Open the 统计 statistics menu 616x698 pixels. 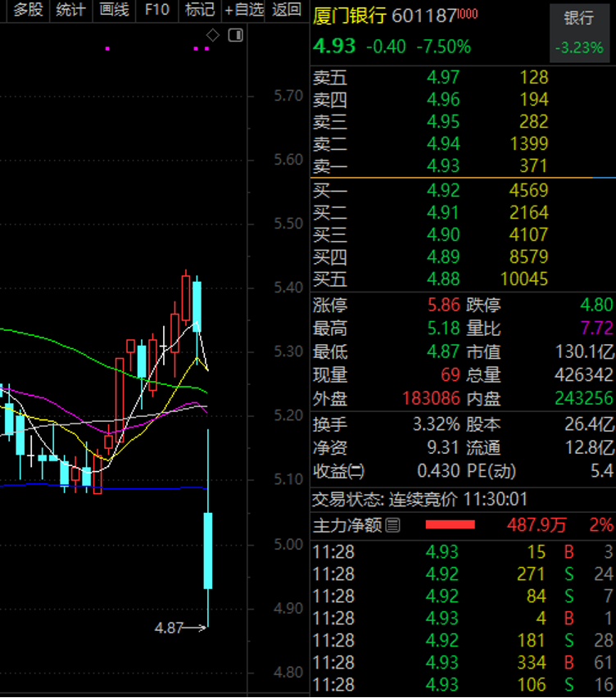click(x=70, y=10)
